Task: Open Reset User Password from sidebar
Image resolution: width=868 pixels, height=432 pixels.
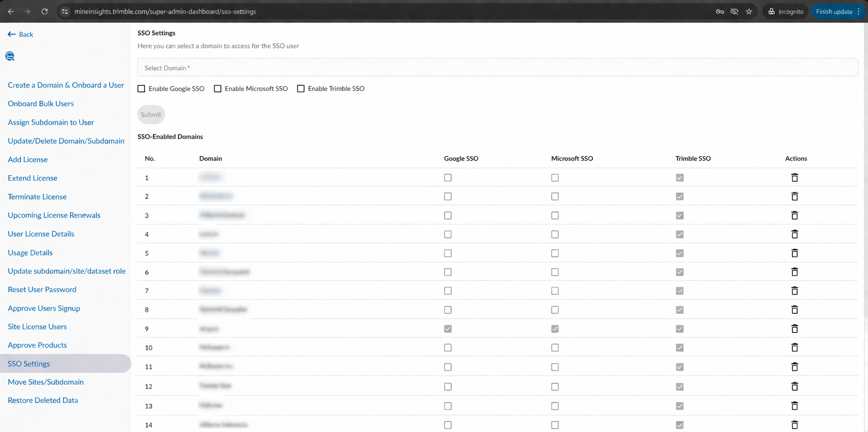Action: pos(42,289)
